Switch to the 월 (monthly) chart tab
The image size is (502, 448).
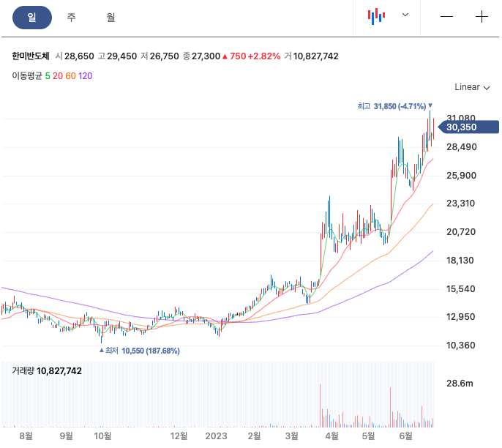point(110,18)
